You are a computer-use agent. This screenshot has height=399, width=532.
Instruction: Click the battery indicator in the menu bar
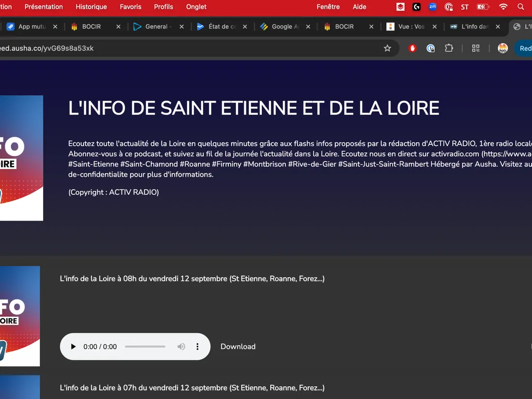(x=483, y=7)
